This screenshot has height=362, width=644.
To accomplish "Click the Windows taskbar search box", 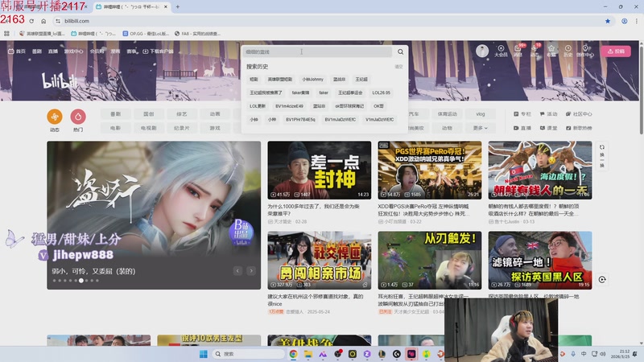I will pyautogui.click(x=249, y=354).
